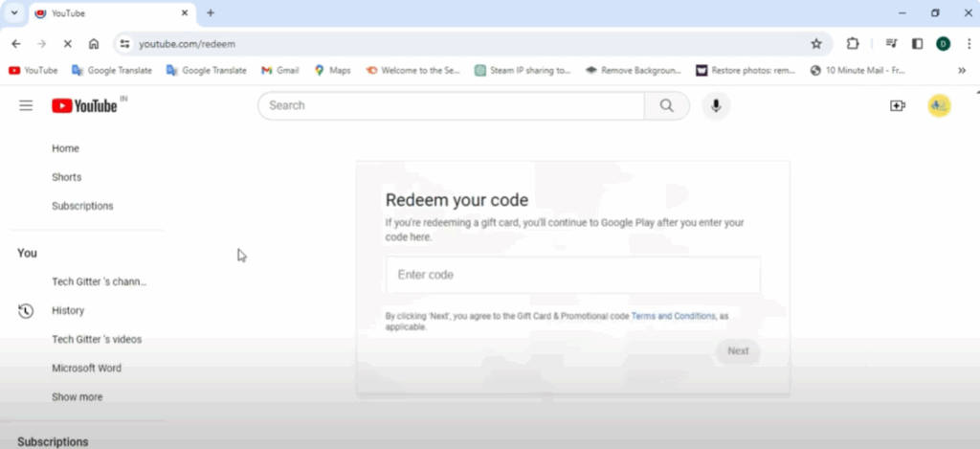This screenshot has width=980, height=449.
Task: Bookmark this page with the star icon
Action: click(x=816, y=44)
